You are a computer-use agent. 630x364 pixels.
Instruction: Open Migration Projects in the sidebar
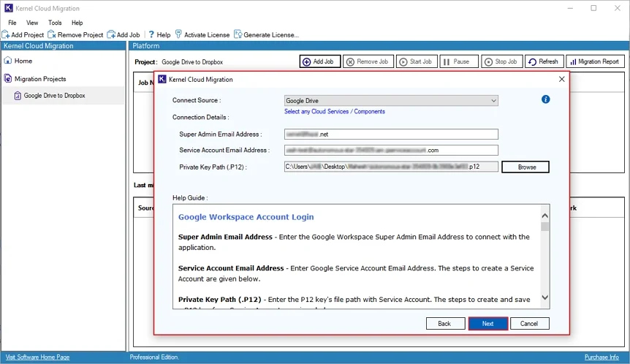tap(40, 79)
